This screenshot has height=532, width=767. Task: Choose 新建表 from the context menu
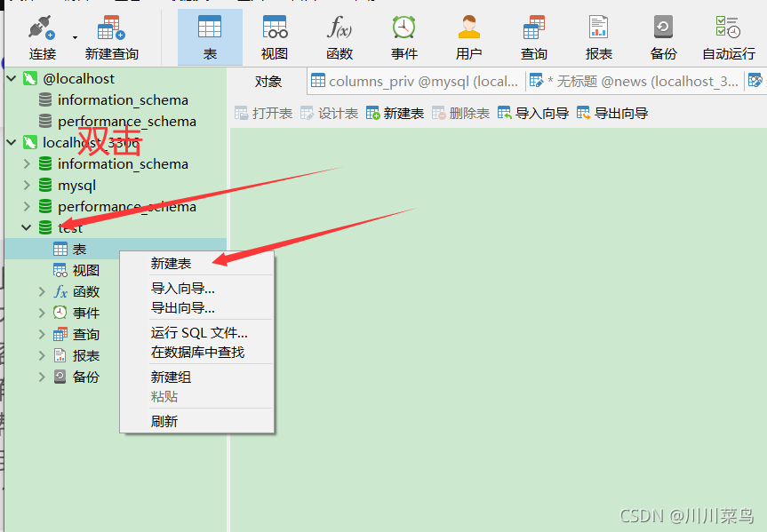coord(171,264)
